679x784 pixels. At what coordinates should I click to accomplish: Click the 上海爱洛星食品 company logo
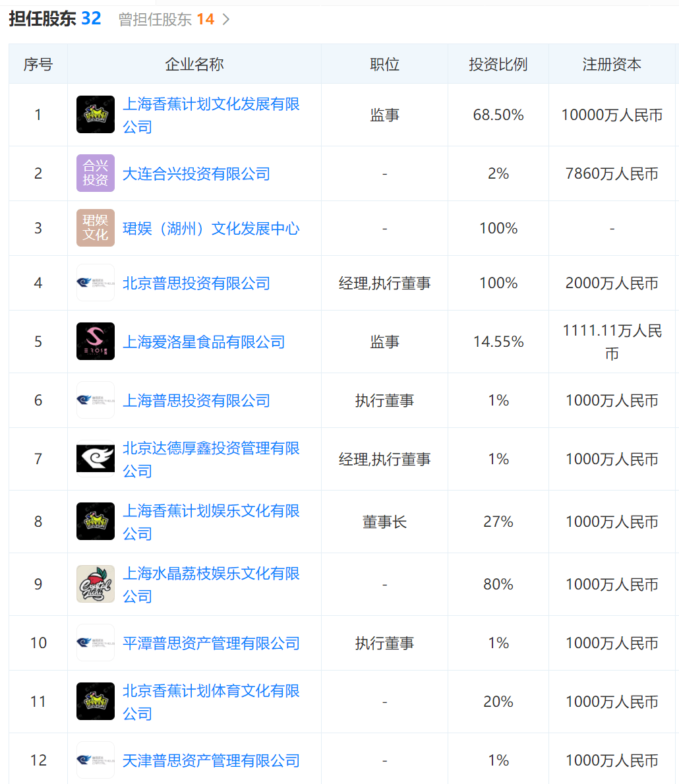click(x=96, y=342)
